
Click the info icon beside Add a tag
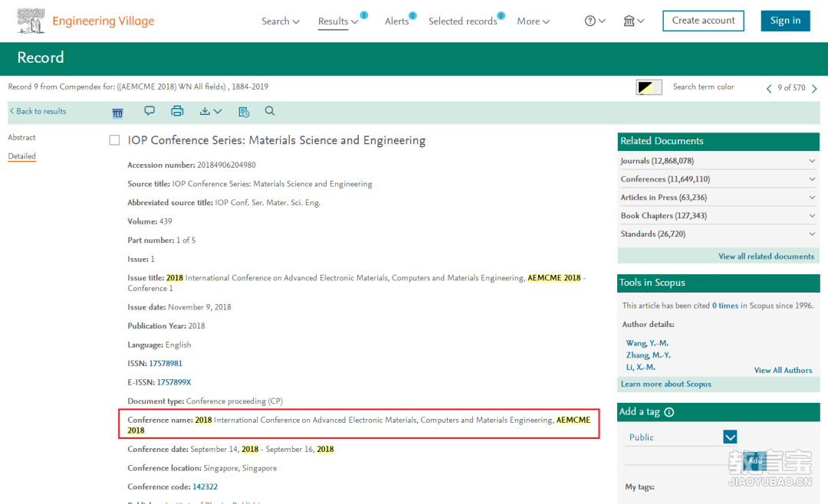coord(669,412)
